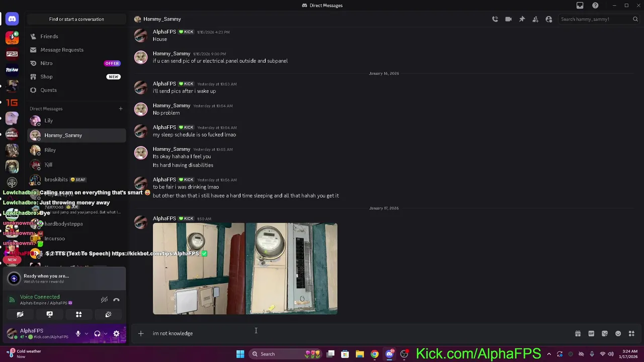Open the broskibits direct message
Viewport: 644px width, 362px height.
[76, 179]
